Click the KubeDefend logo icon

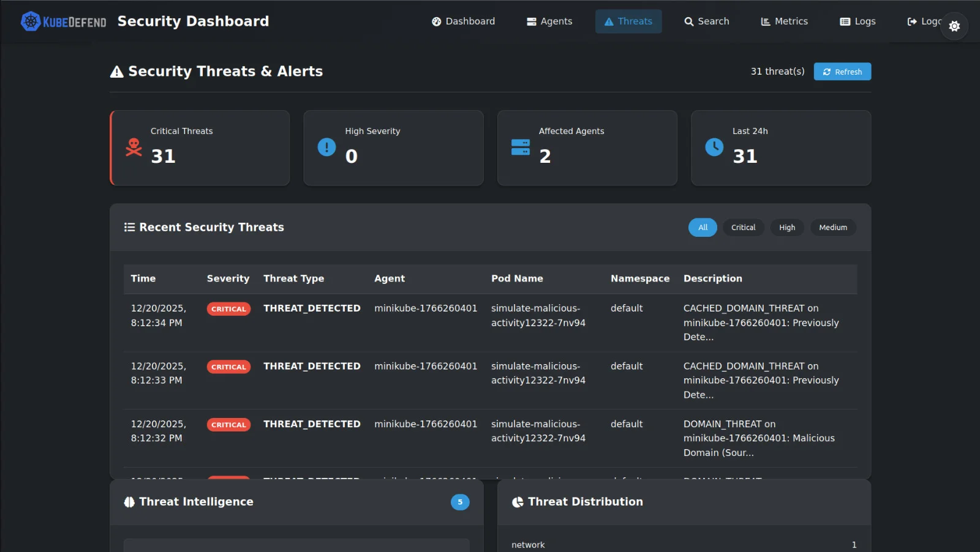pyautogui.click(x=31, y=21)
